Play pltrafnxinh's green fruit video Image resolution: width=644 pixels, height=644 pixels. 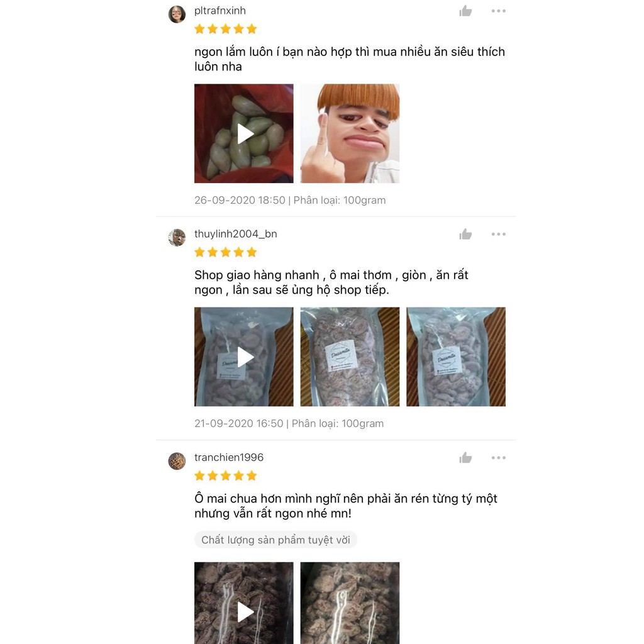pyautogui.click(x=244, y=133)
